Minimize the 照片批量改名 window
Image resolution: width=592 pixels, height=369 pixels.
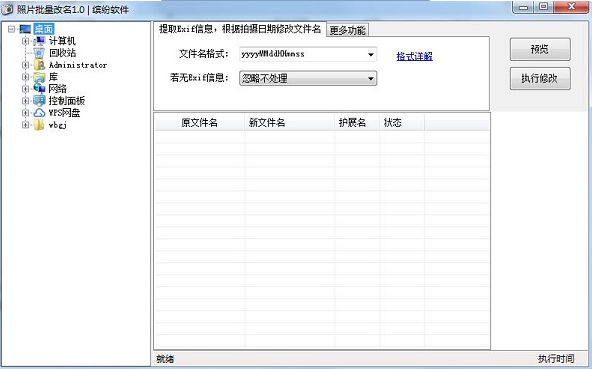tap(524, 7)
